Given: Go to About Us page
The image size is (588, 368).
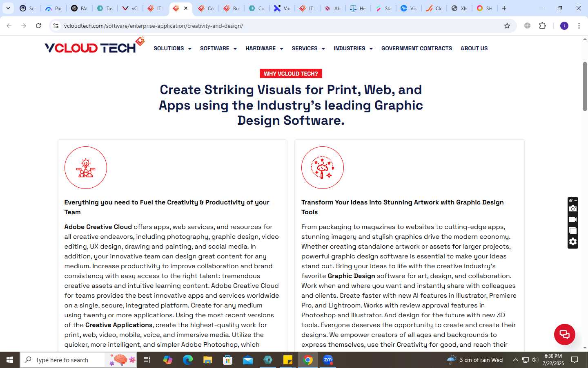Looking at the screenshot, I should pos(474,48).
